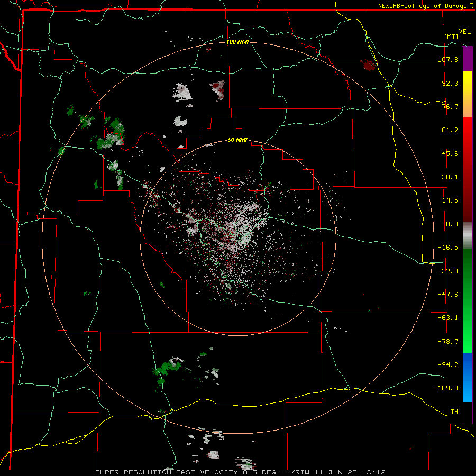The height and width of the screenshot is (476, 476).
Task: Click the 30.1 velocity scale value
Action: tap(450, 177)
